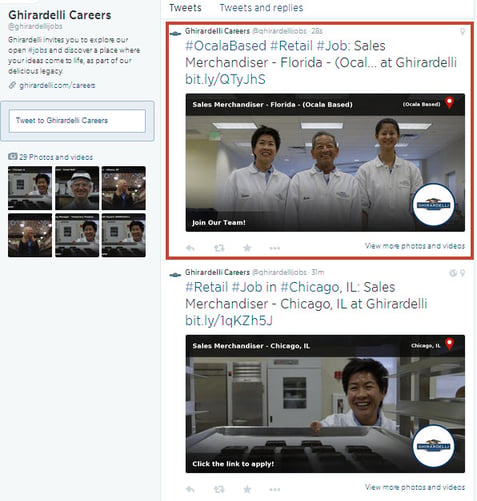Retweet the Ocala Sales Merchandiser tweet

pos(219,248)
